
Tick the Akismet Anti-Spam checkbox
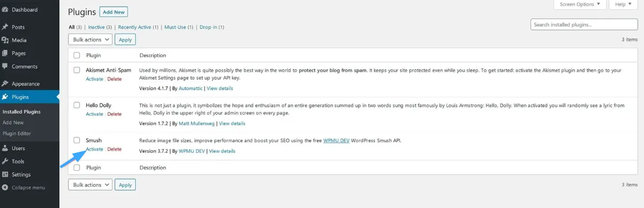(x=77, y=70)
